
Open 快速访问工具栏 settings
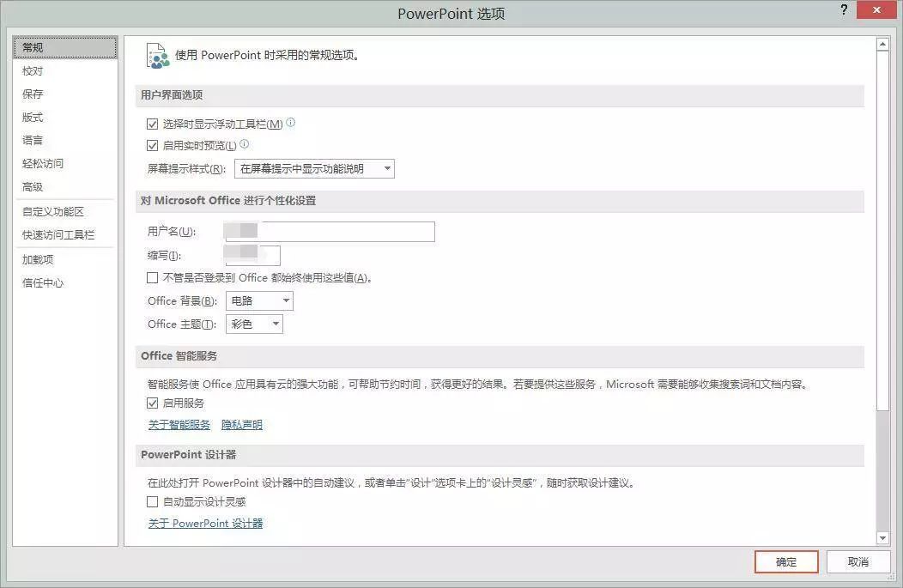tap(65, 235)
